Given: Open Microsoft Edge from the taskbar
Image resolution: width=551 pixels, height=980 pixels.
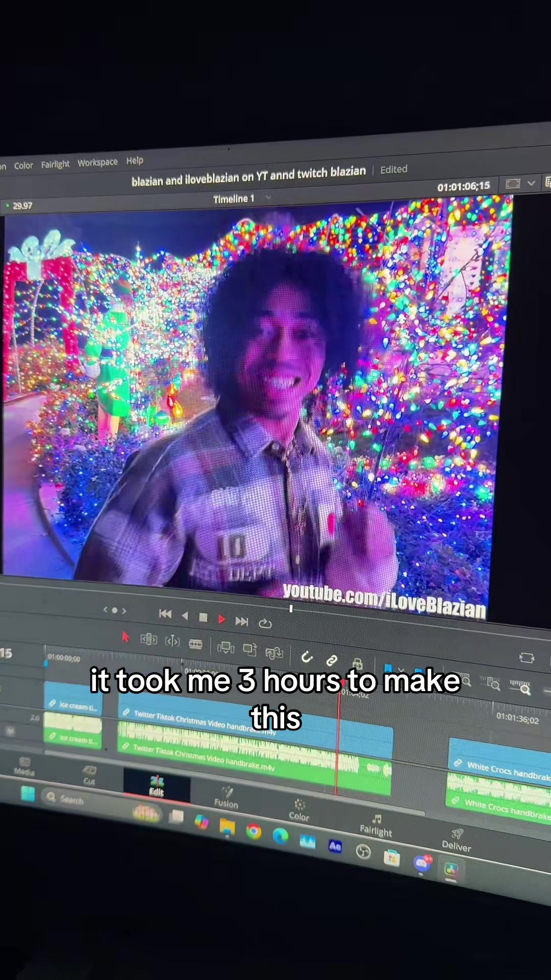Looking at the screenshot, I should click(280, 836).
